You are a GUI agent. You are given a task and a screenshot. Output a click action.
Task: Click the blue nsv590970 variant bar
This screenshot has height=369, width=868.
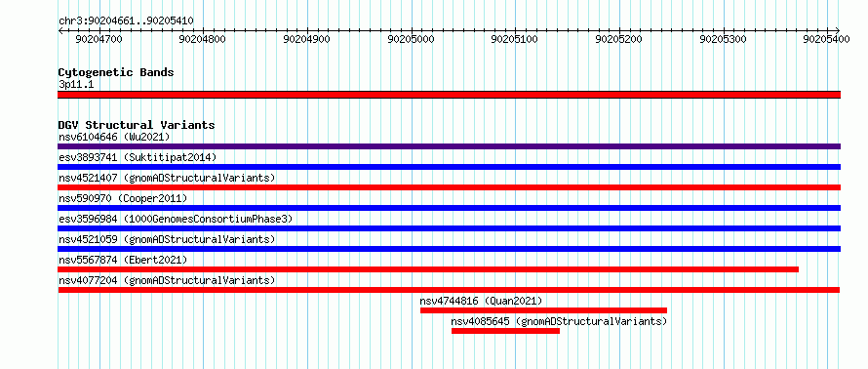[x=449, y=208]
